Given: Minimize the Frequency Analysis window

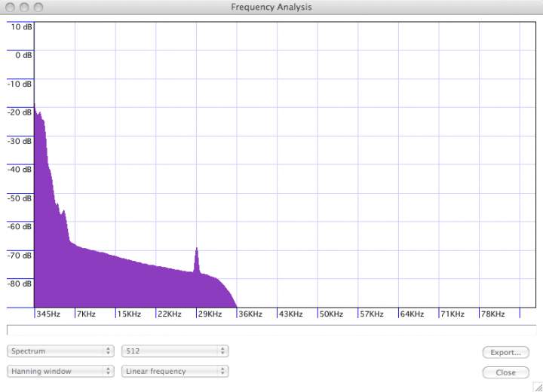Looking at the screenshot, I should [23, 7].
